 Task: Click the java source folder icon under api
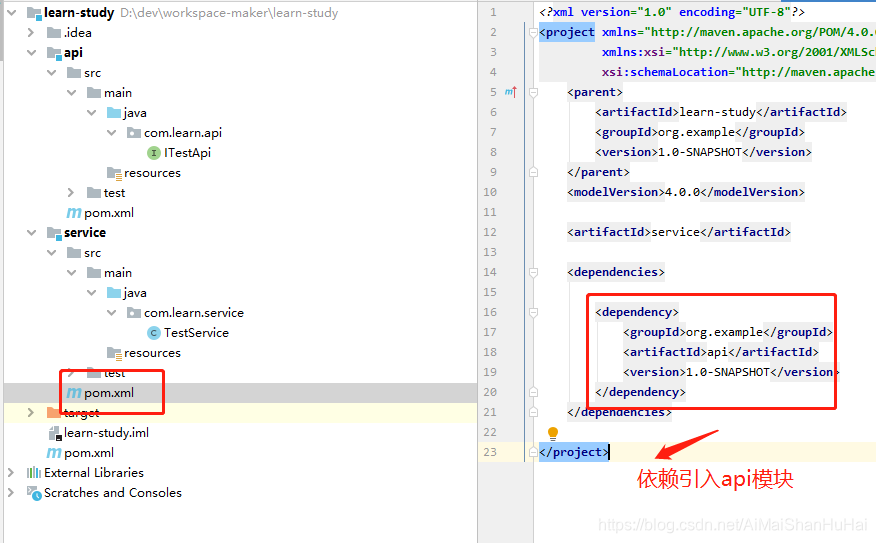tap(114, 113)
